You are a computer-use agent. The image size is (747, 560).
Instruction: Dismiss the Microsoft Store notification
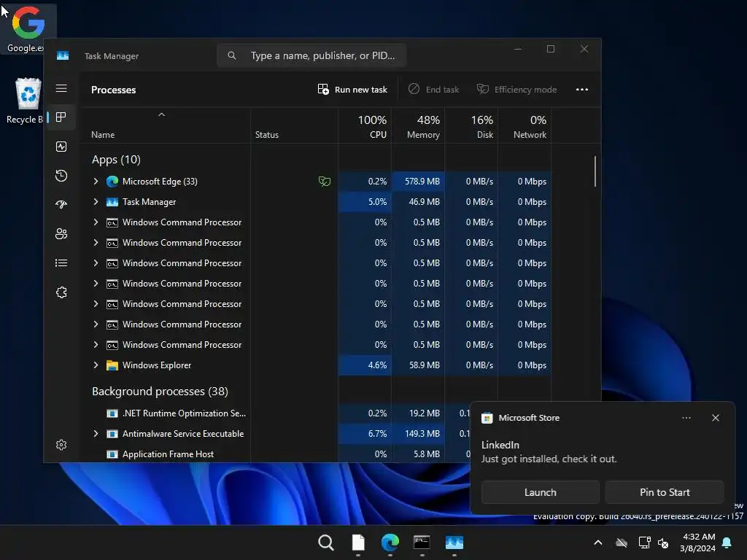coord(716,418)
